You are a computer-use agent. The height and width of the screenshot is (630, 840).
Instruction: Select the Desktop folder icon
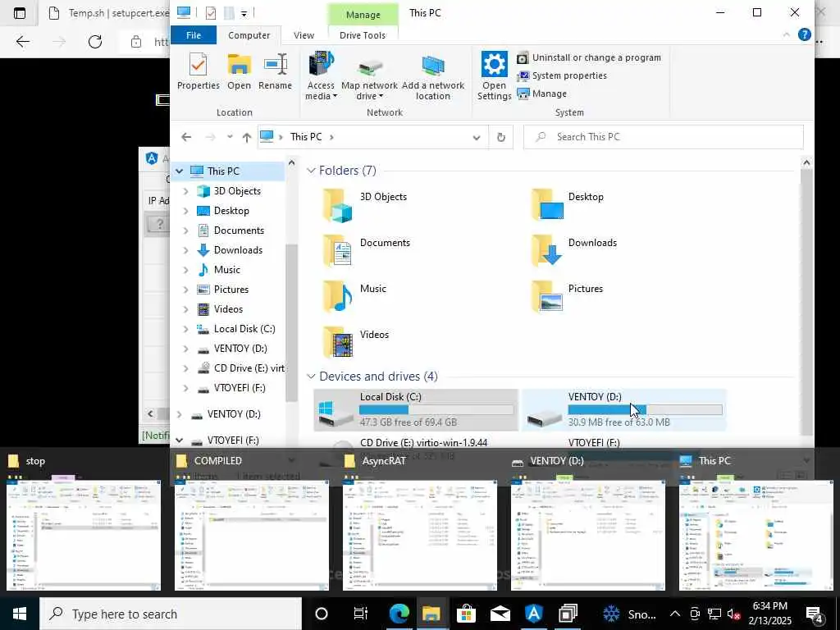click(546, 204)
